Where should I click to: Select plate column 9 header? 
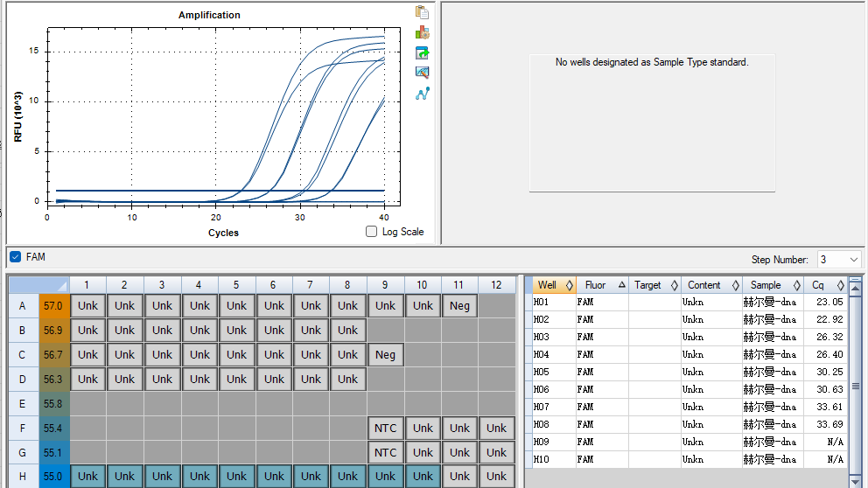[385, 285]
